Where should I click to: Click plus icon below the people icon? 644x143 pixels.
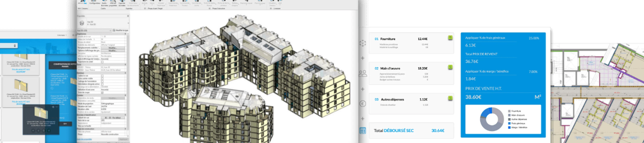click(363, 89)
